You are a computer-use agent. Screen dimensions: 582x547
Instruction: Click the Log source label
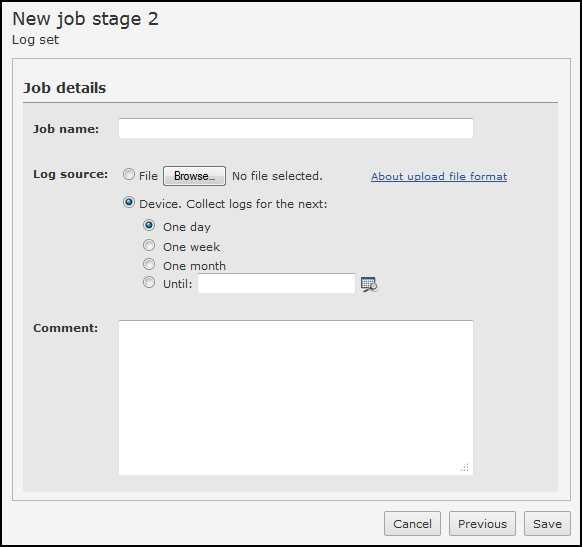(x=71, y=174)
